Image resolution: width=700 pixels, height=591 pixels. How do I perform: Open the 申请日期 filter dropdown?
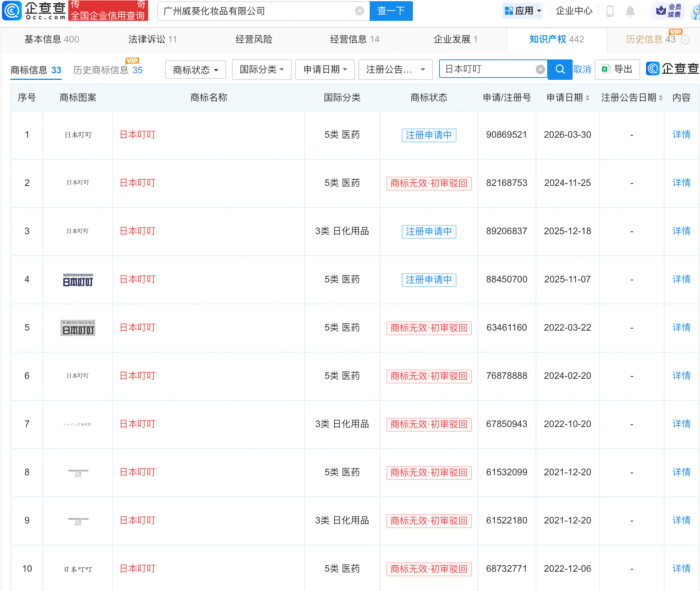pyautogui.click(x=325, y=69)
